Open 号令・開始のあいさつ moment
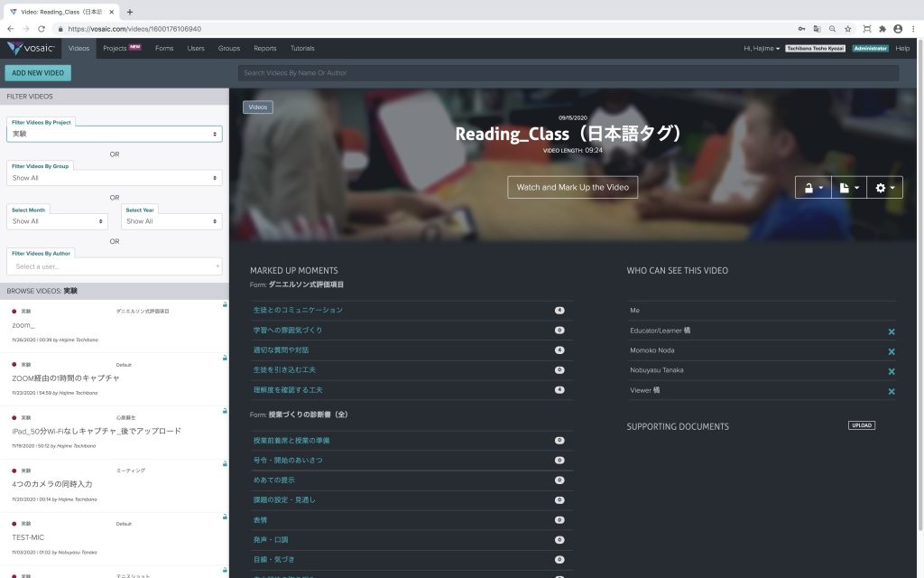The width and height of the screenshot is (924, 578). click(288, 460)
